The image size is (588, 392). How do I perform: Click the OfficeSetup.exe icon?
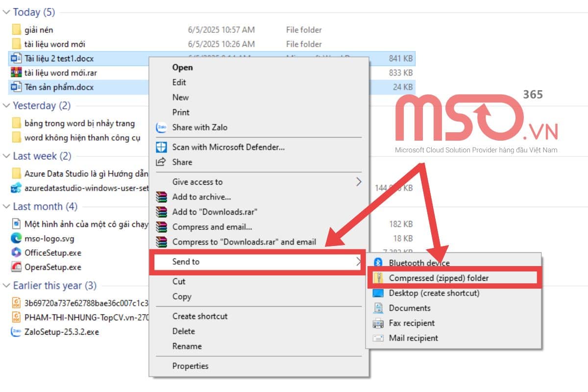[16, 253]
